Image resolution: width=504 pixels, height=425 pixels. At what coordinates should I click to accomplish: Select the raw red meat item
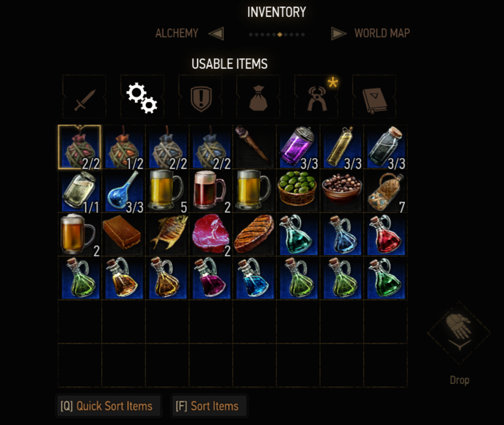(x=211, y=234)
